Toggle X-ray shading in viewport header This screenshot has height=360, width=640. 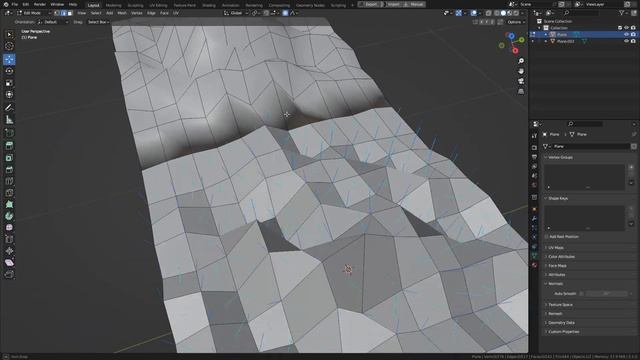click(x=488, y=13)
